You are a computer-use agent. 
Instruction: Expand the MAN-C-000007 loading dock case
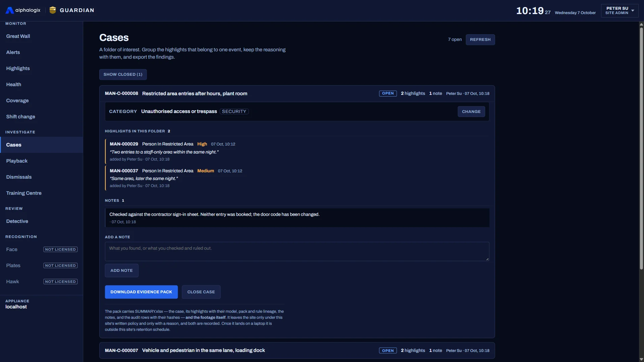click(x=297, y=351)
